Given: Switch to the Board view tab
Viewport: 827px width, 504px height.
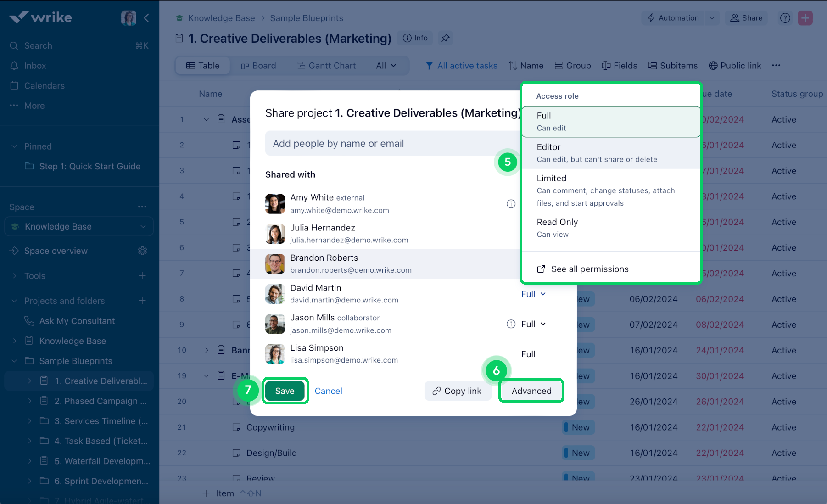Looking at the screenshot, I should coord(259,65).
